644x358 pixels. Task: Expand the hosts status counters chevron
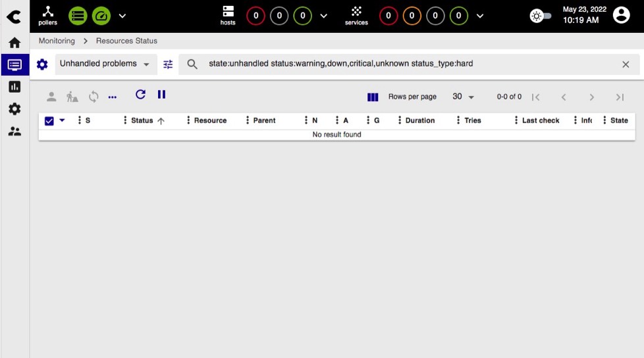tap(323, 16)
